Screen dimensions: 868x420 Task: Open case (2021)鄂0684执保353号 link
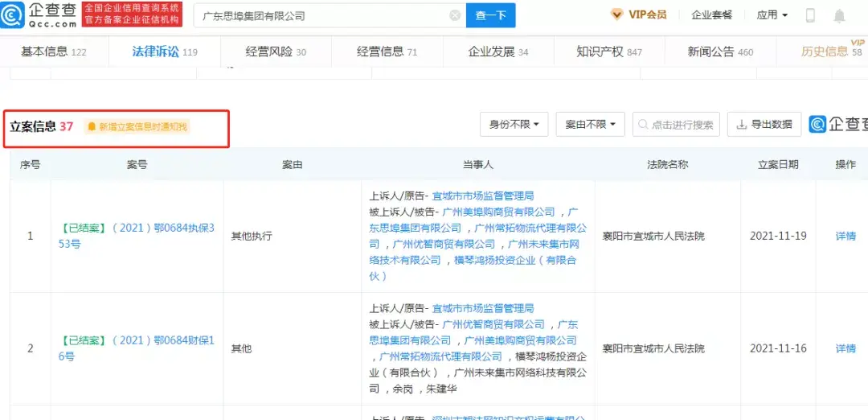(136, 236)
